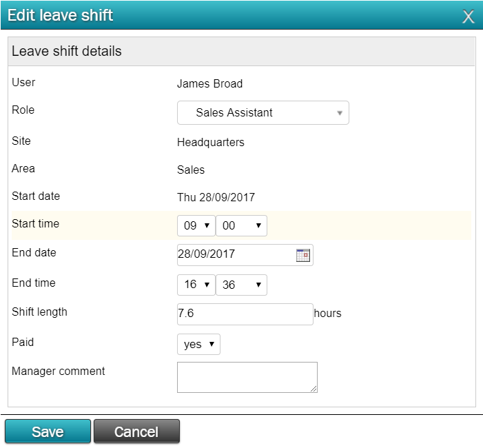Save the leave shift changes

pos(48,431)
